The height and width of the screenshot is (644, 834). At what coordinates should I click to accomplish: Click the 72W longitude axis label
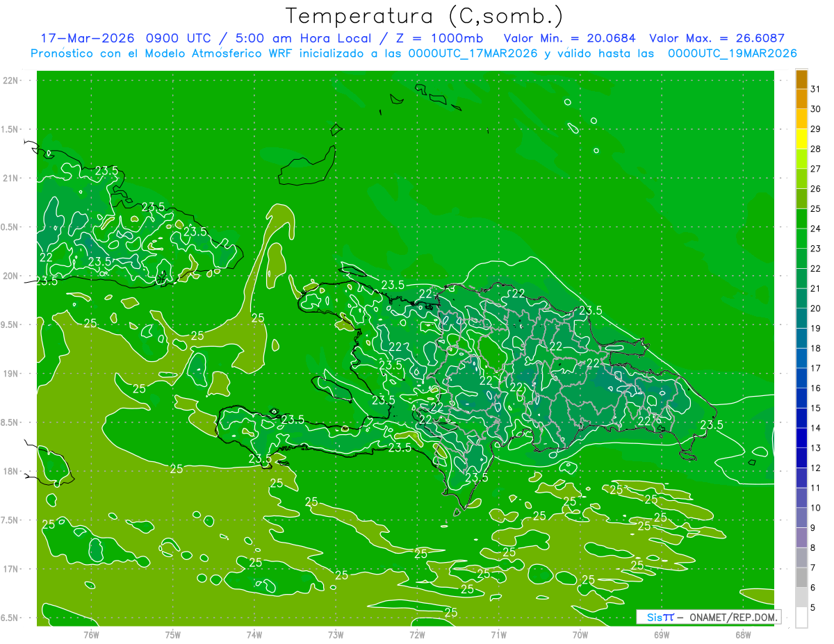[417, 635]
